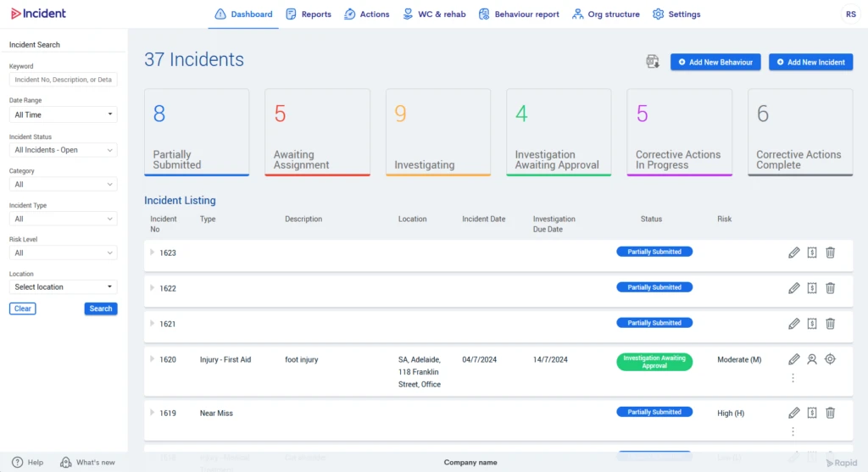Open the Select location dropdown
This screenshot has height=472, width=868.
tap(63, 286)
